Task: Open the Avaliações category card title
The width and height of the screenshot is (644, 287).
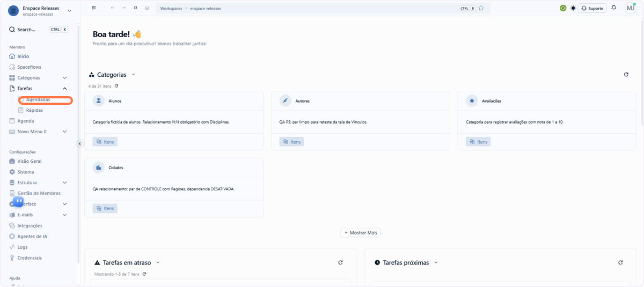Action: pos(492,101)
